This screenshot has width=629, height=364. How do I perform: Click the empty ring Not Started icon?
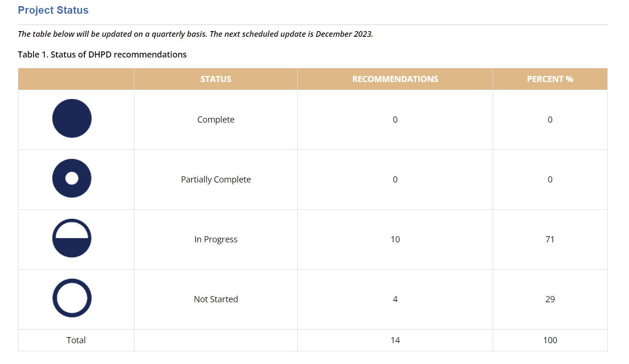pyautogui.click(x=72, y=298)
